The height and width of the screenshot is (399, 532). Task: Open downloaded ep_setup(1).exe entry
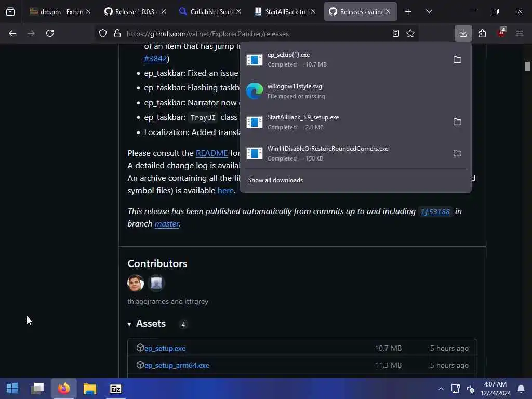point(345,60)
